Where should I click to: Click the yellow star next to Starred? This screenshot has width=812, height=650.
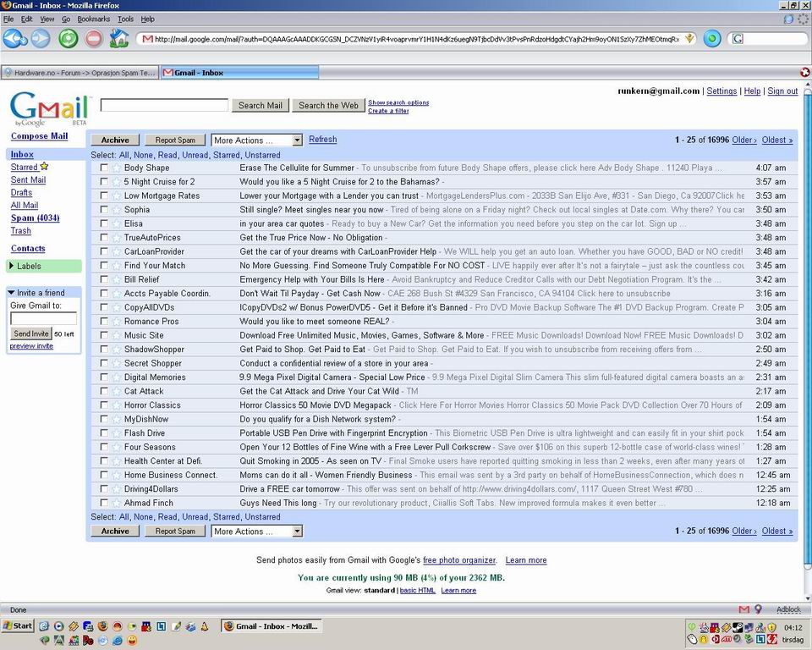click(44, 167)
